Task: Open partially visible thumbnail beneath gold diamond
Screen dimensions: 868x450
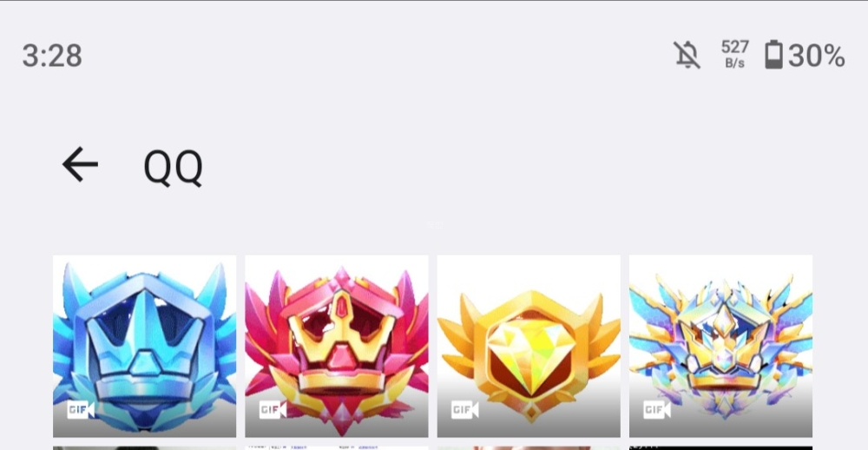Action: (x=529, y=447)
